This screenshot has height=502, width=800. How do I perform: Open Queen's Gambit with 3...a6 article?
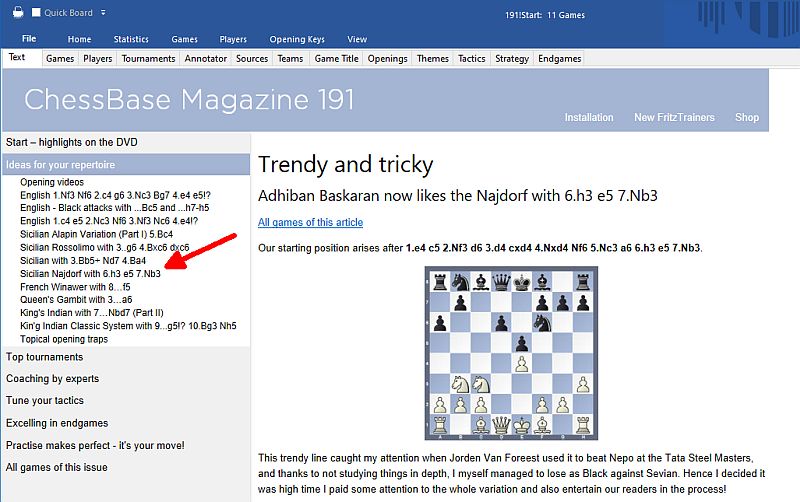pyautogui.click(x=76, y=299)
